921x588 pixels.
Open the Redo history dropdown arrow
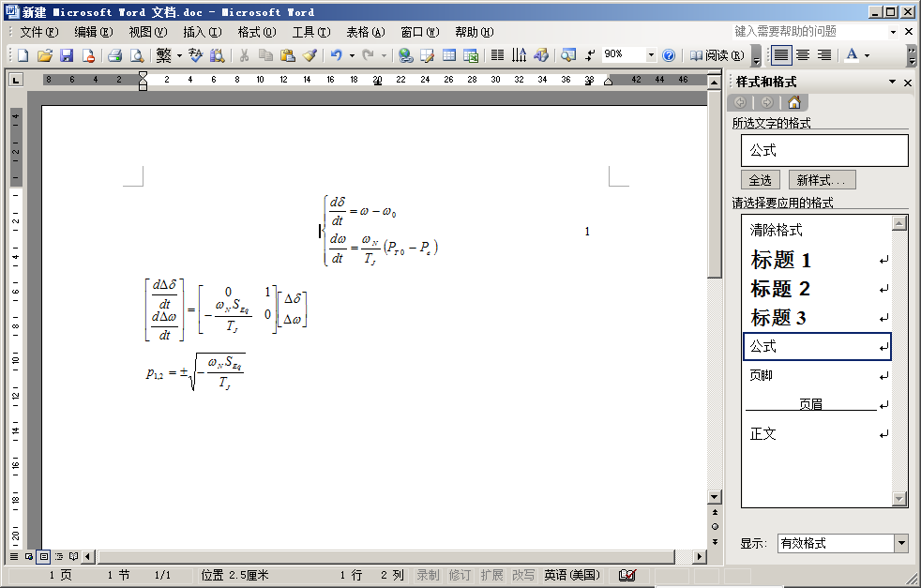(x=385, y=56)
